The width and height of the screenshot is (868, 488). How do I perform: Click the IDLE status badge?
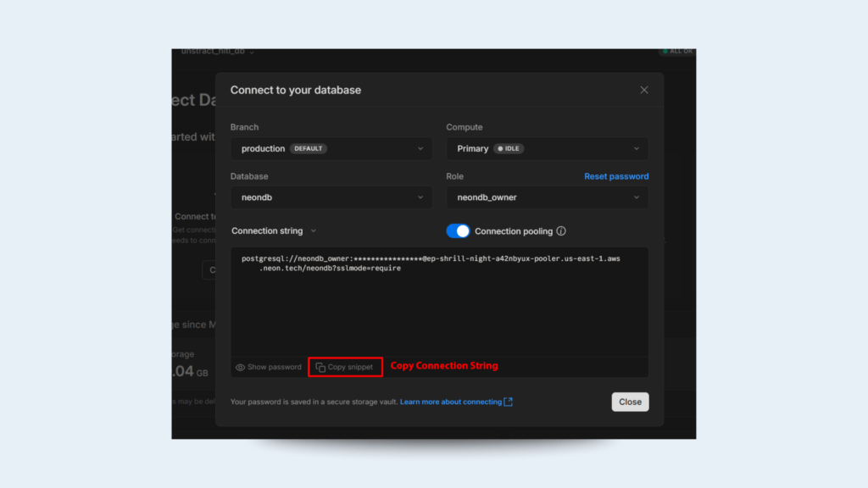(509, 148)
